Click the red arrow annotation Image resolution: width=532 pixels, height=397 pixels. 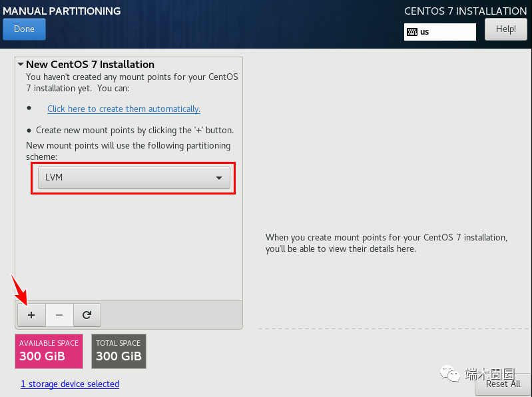[x=19, y=289]
